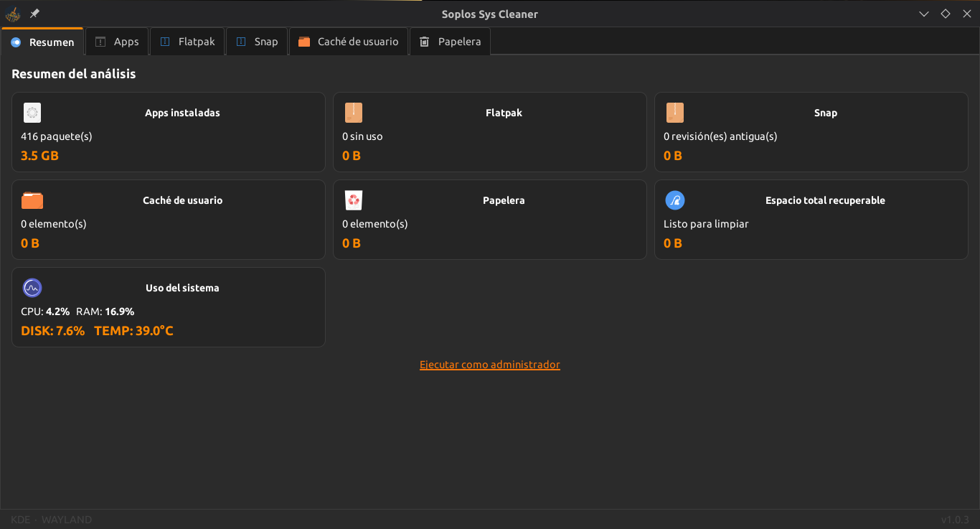The image size is (980, 529).
Task: Select the Snap card title
Action: tap(826, 113)
